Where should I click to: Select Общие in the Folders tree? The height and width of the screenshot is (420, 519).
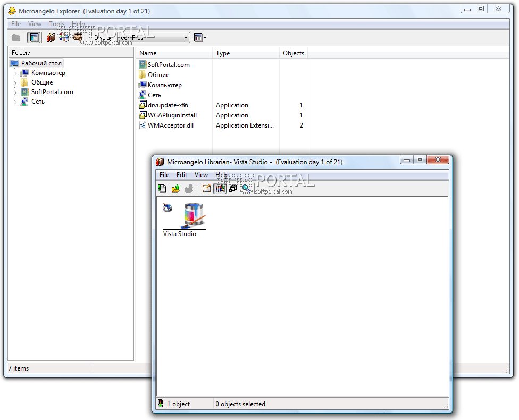(42, 82)
